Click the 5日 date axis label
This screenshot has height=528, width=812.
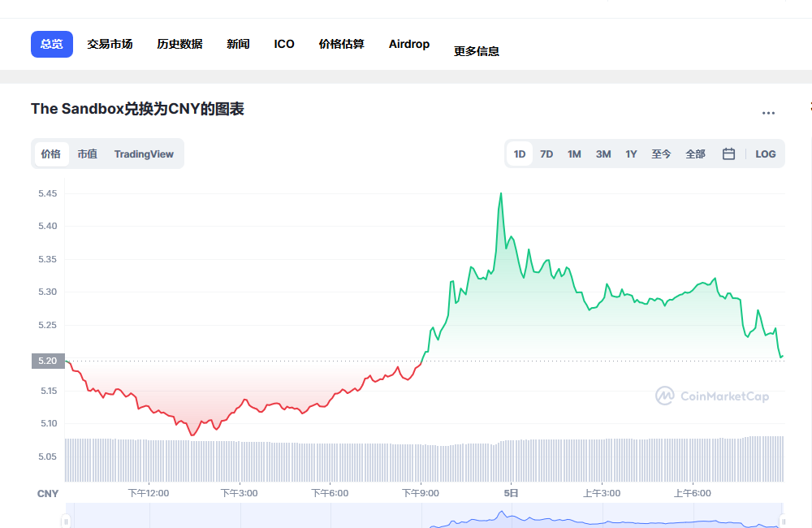coord(511,493)
